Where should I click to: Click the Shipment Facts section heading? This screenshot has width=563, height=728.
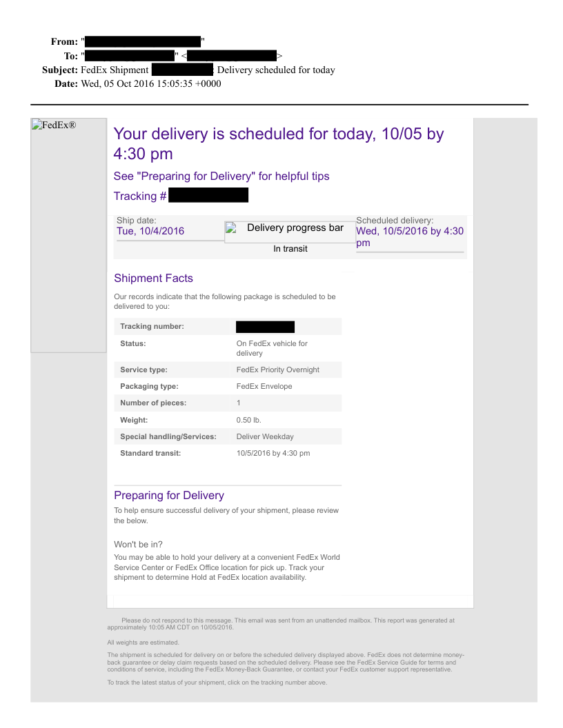tap(153, 279)
